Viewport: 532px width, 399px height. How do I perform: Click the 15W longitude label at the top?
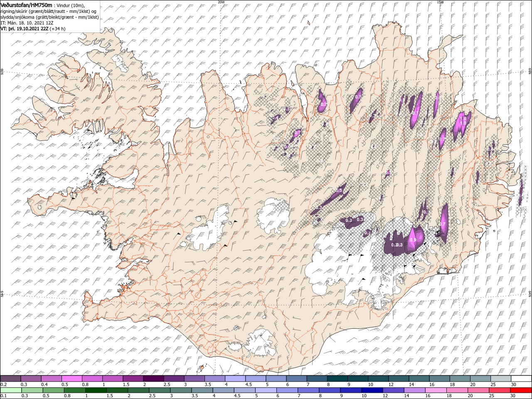(x=440, y=2)
